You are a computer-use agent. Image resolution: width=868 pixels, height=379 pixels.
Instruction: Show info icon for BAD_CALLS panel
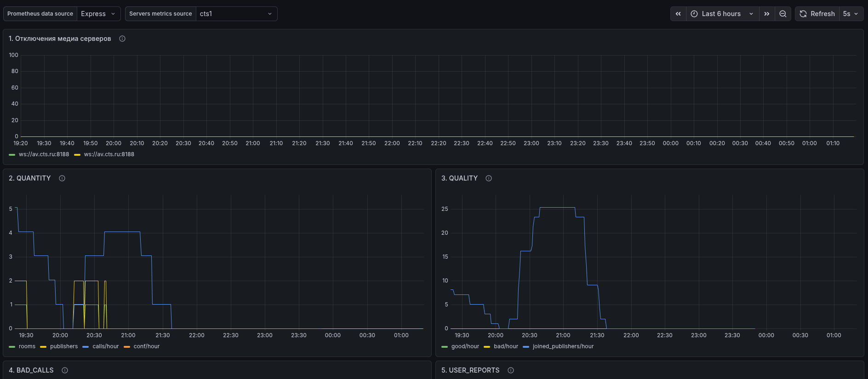tap(65, 370)
